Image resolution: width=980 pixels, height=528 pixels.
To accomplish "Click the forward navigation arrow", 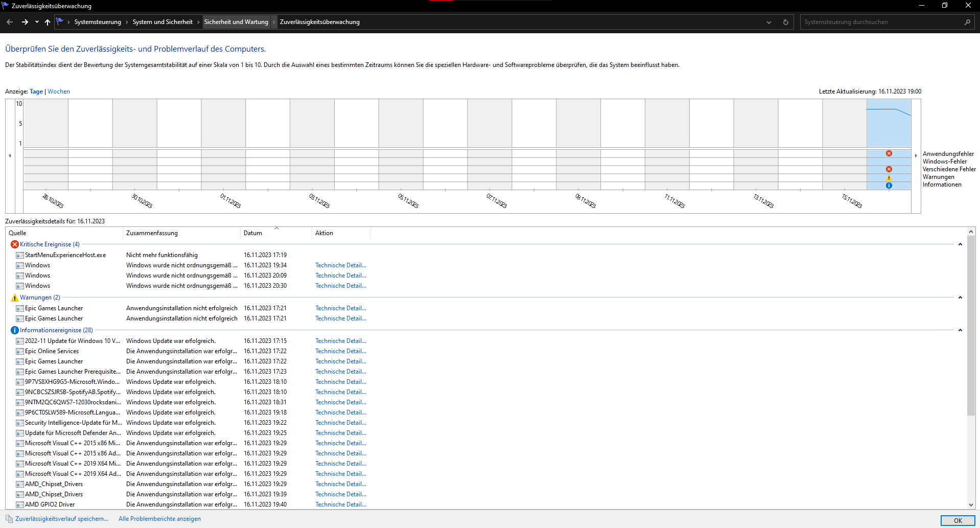I will click(x=25, y=21).
